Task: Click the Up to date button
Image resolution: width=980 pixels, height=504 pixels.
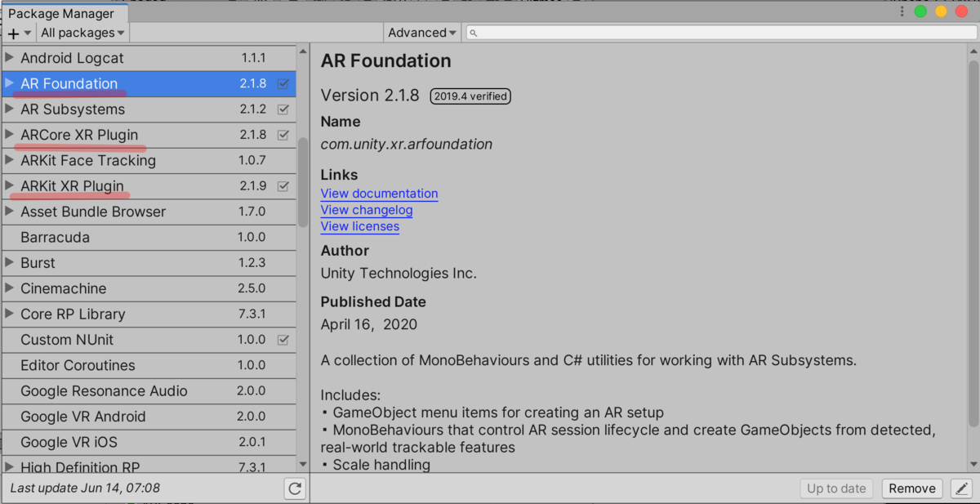Action: 836,488
